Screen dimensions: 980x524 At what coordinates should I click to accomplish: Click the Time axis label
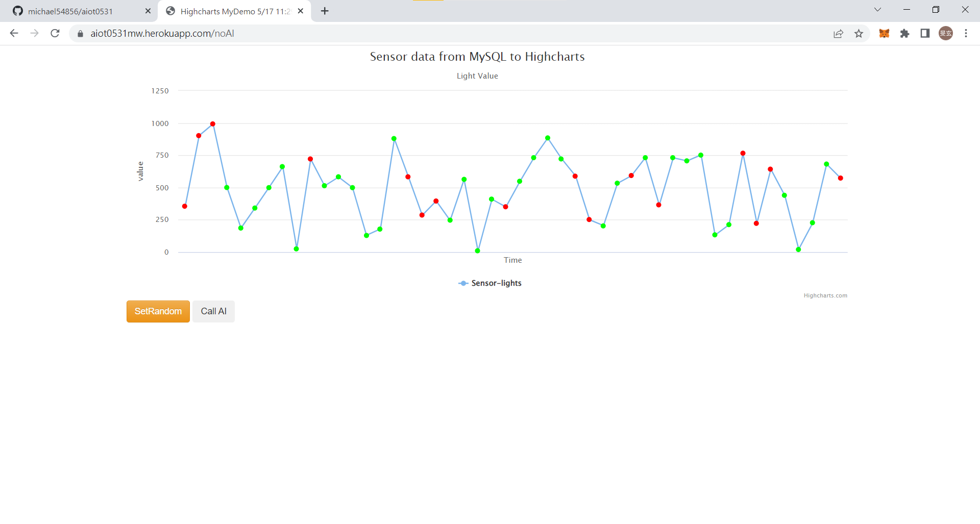tap(512, 260)
